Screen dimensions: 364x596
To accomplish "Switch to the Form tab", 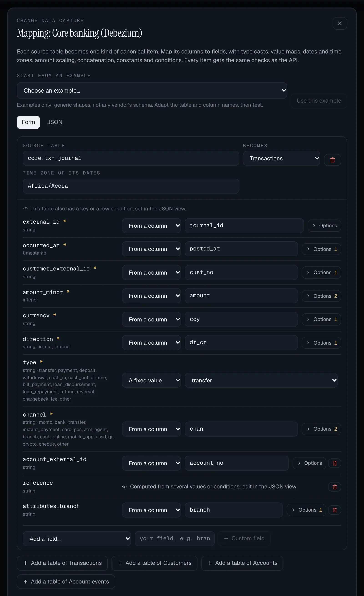I will (28, 122).
